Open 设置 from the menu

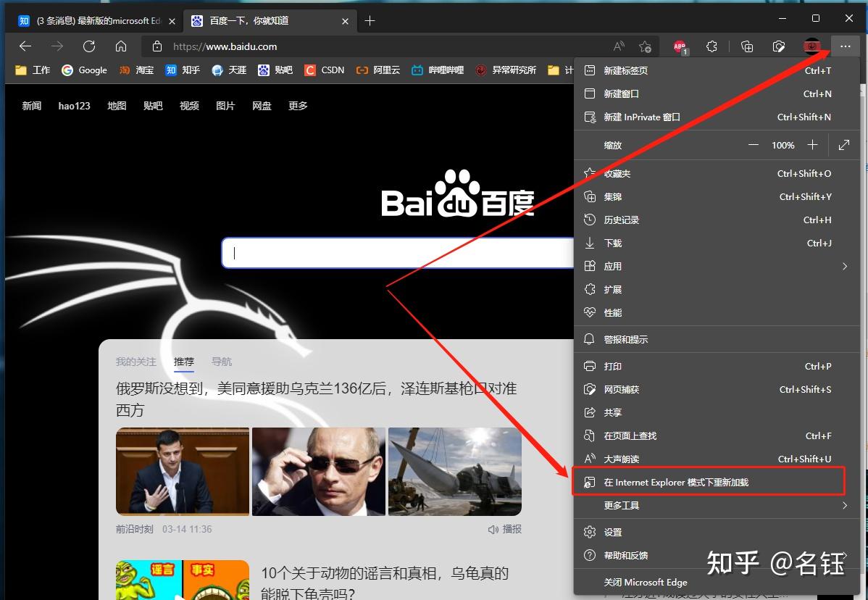click(717, 532)
